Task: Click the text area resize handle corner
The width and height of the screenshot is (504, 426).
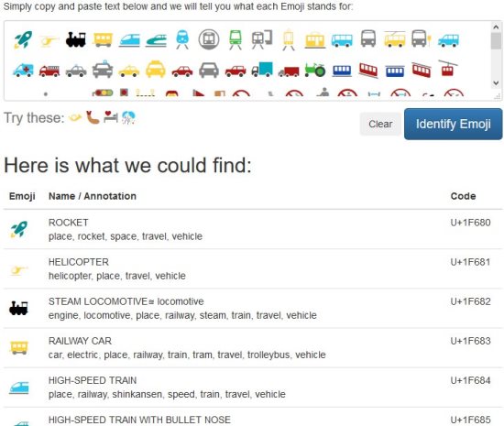Action: point(498,96)
